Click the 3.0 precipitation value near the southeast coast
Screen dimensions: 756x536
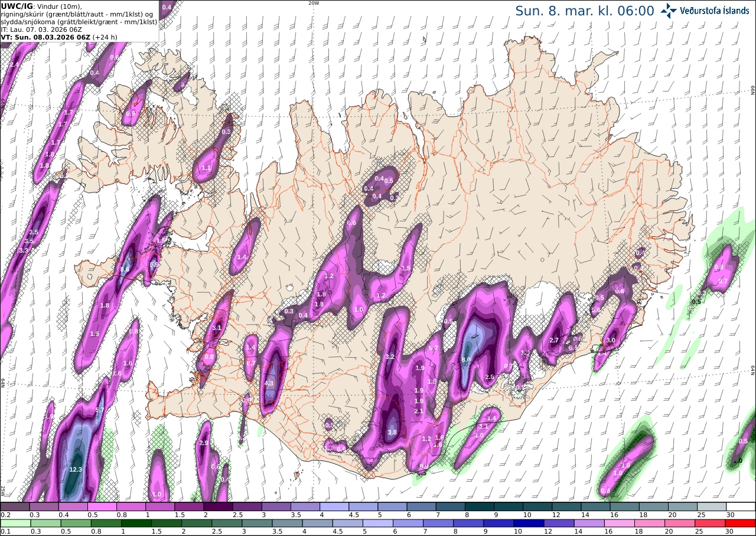point(611,341)
